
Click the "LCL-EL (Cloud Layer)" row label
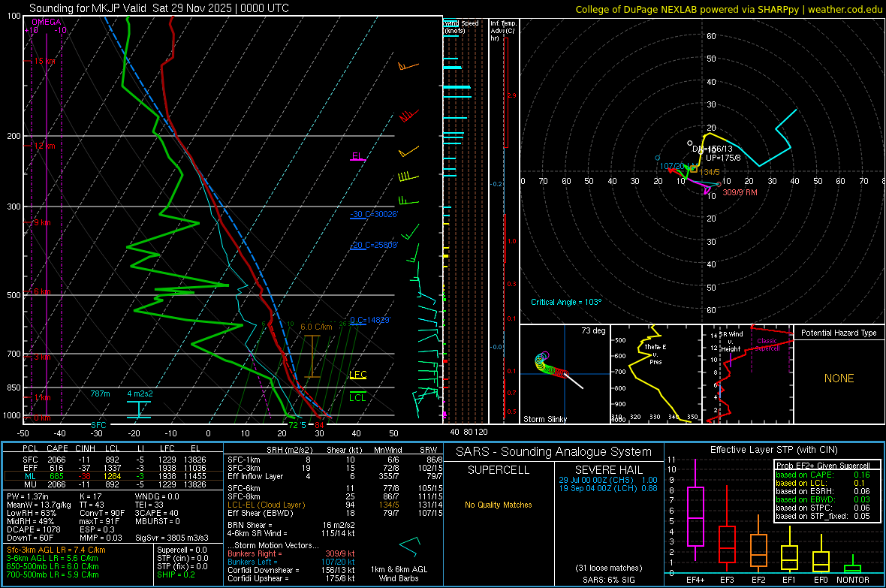pos(266,505)
